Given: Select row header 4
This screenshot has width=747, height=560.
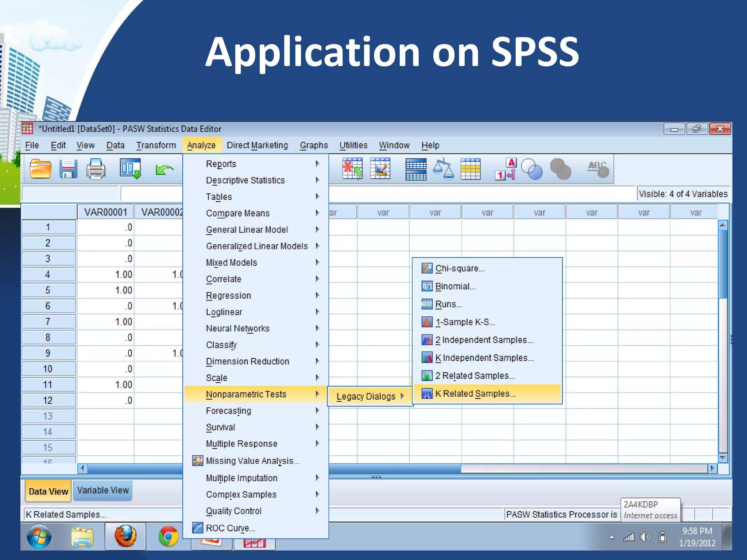Looking at the screenshot, I should tap(49, 275).
